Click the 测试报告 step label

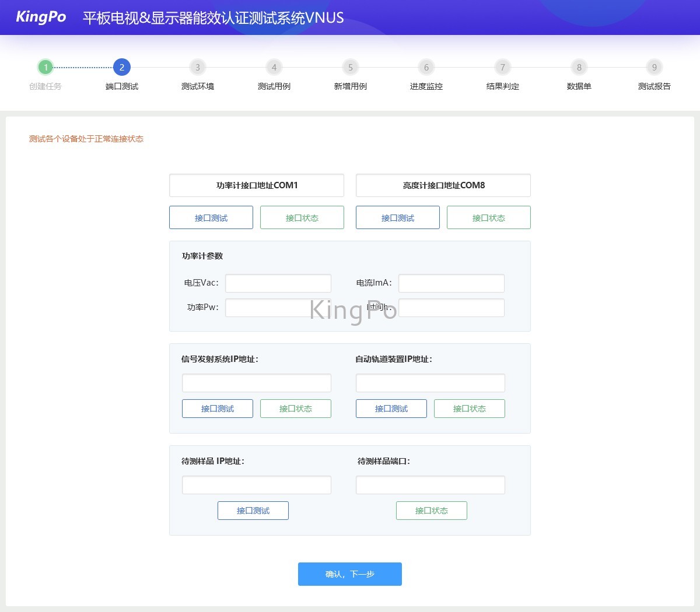coord(654,86)
